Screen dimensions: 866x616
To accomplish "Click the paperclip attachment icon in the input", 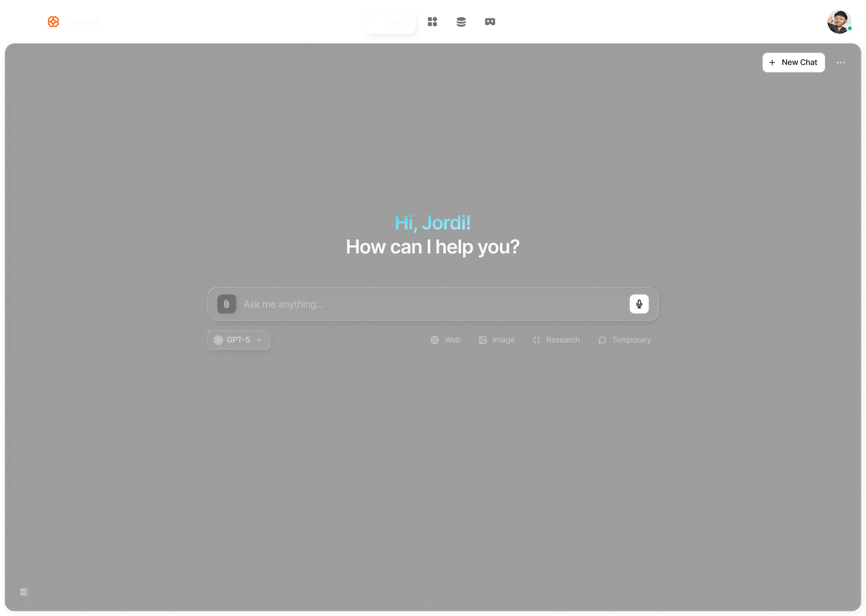I will coord(227,304).
